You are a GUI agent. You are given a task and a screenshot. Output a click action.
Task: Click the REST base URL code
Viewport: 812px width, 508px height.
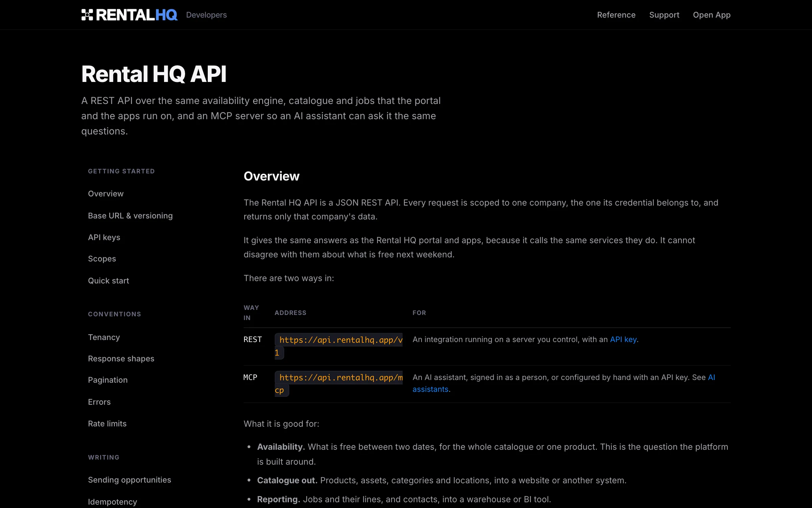point(339,346)
